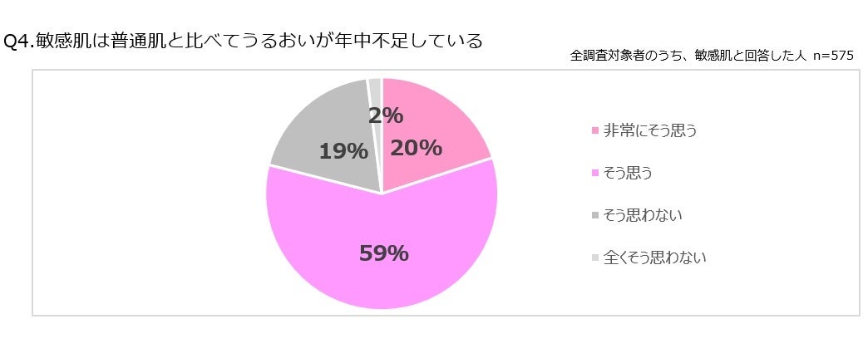Click the Q4. question number prefix
Image resolution: width=868 pixels, height=363 pixels.
click(19, 41)
